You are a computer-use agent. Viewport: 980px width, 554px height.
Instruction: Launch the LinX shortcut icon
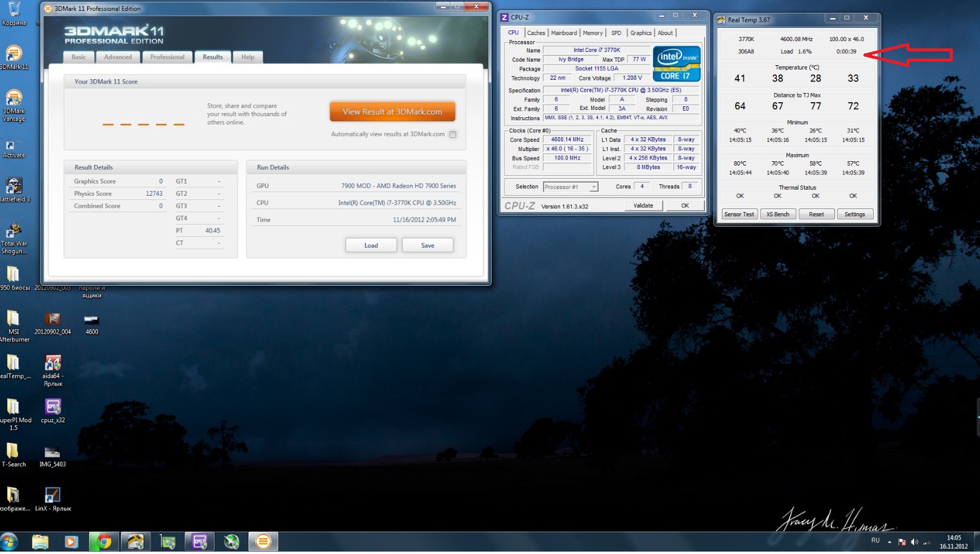53,499
